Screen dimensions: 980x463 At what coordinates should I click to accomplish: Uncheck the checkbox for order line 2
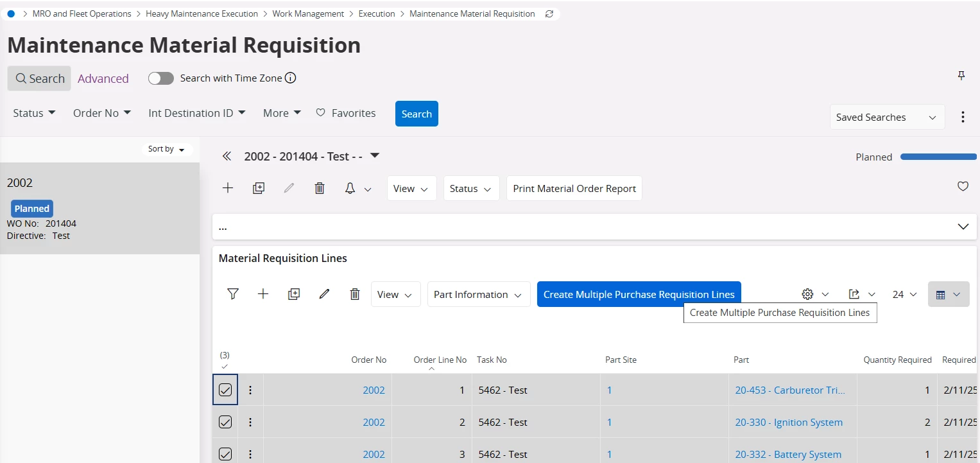pyautogui.click(x=225, y=422)
